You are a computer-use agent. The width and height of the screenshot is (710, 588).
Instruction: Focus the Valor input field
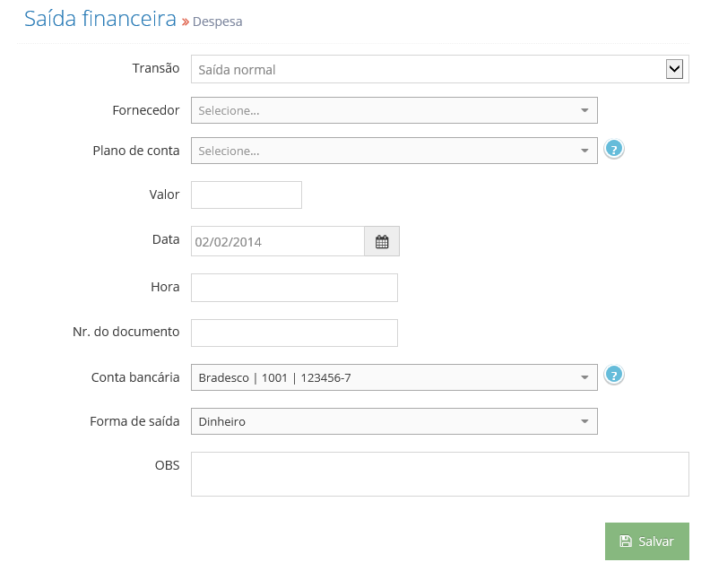(247, 195)
